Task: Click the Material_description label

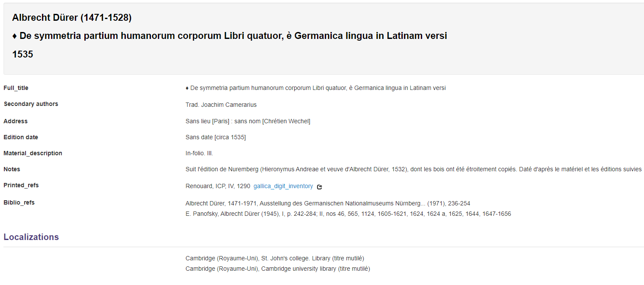Action: pos(33,153)
